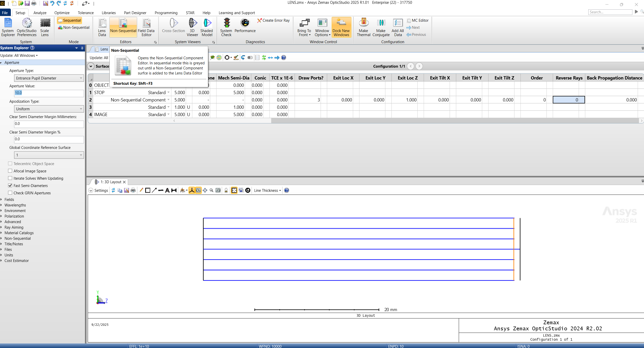
Task: Open the Non-Sequential component editor
Action: [123, 27]
